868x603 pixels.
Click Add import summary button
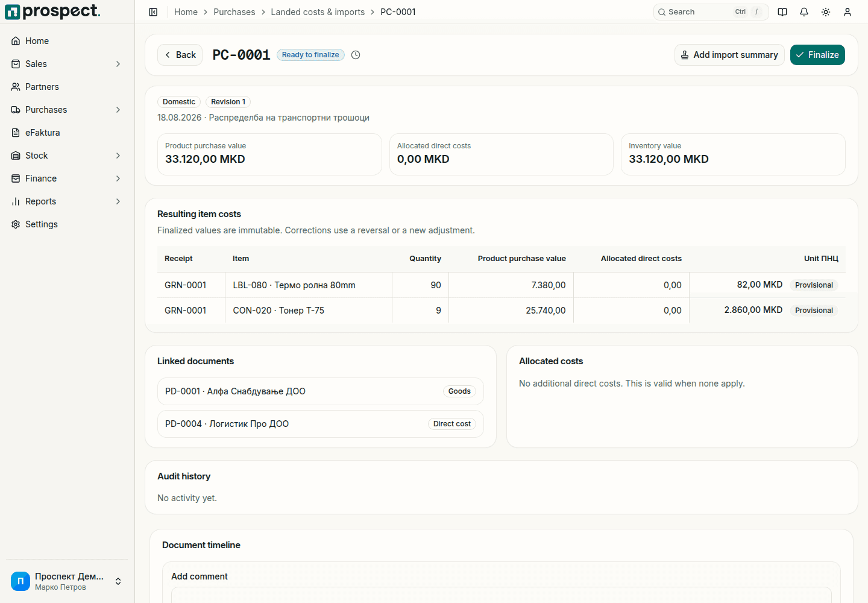pos(729,55)
